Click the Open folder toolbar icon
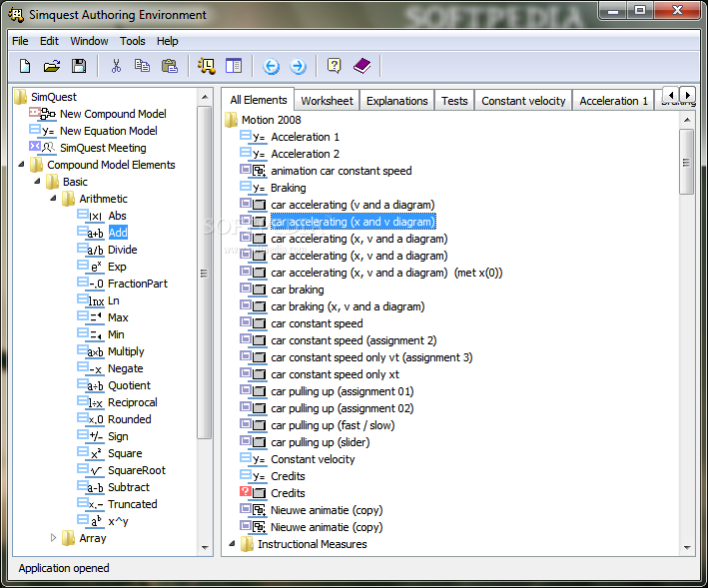 (52, 66)
